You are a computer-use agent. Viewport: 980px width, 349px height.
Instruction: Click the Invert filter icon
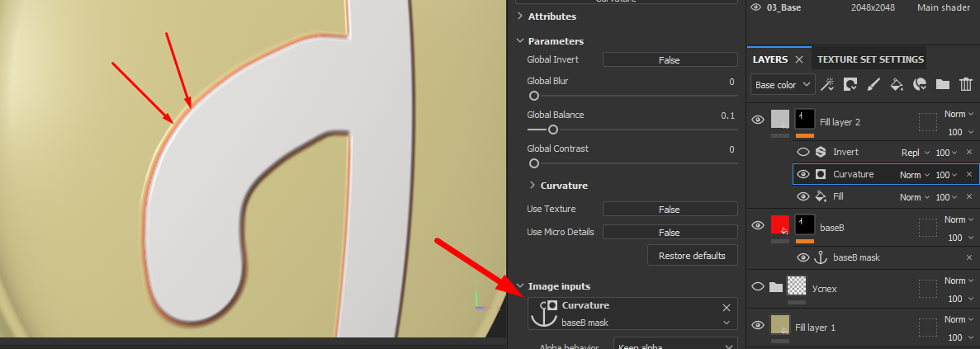pos(821,153)
